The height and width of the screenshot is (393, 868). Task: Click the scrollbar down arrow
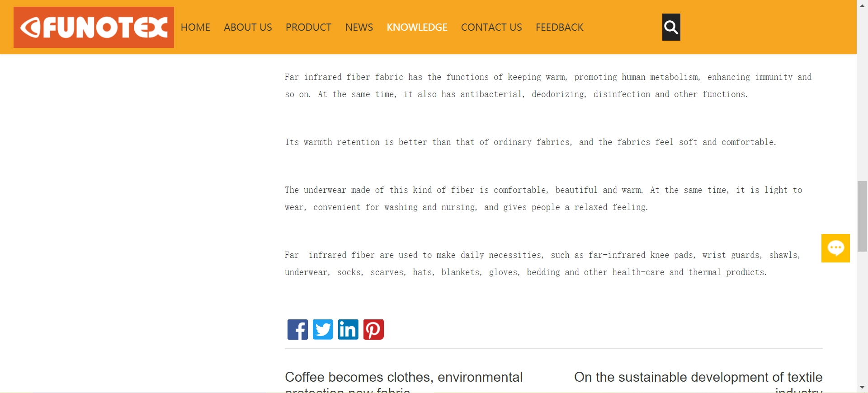(x=863, y=387)
